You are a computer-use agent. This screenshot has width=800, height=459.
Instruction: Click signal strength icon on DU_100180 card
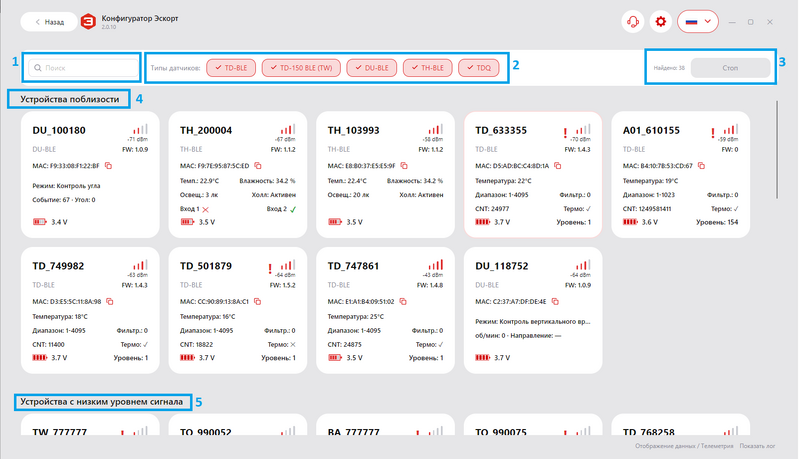click(140, 130)
